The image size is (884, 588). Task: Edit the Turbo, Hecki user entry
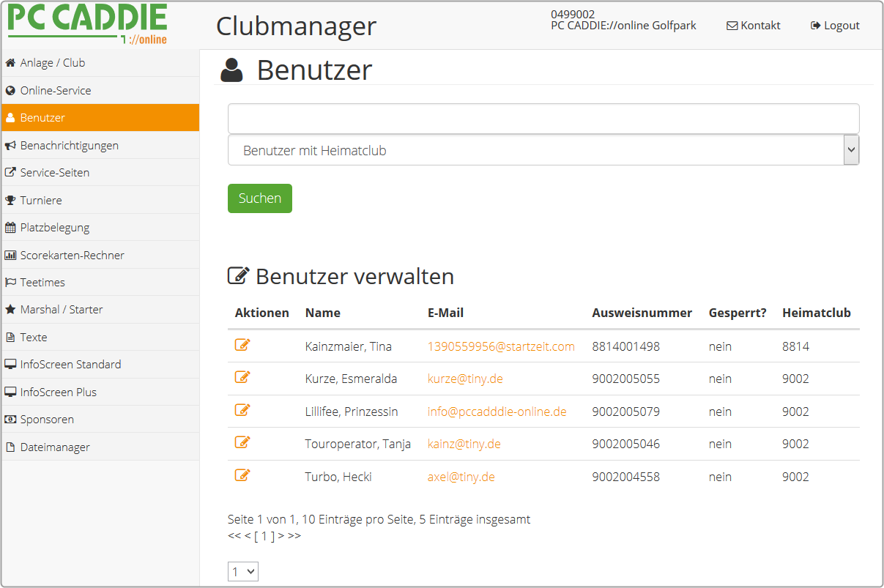(x=242, y=475)
